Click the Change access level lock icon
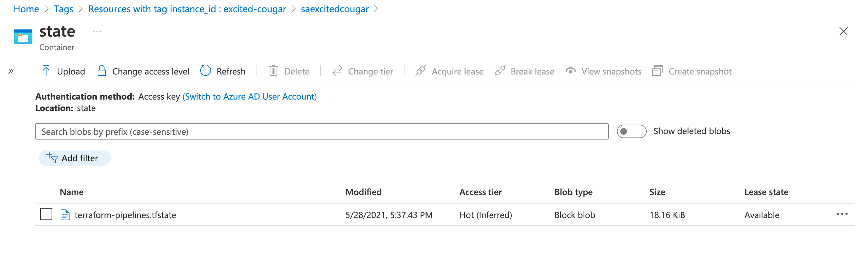The width and height of the screenshot is (868, 254). tap(101, 71)
